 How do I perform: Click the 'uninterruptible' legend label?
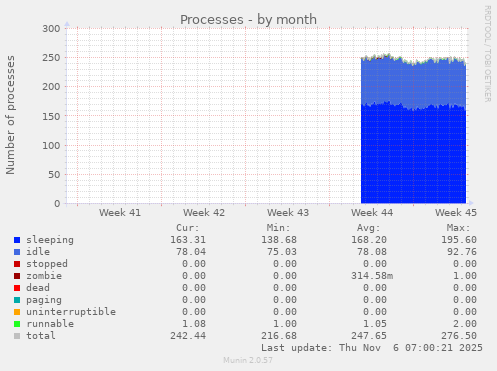pyautogui.click(x=71, y=312)
